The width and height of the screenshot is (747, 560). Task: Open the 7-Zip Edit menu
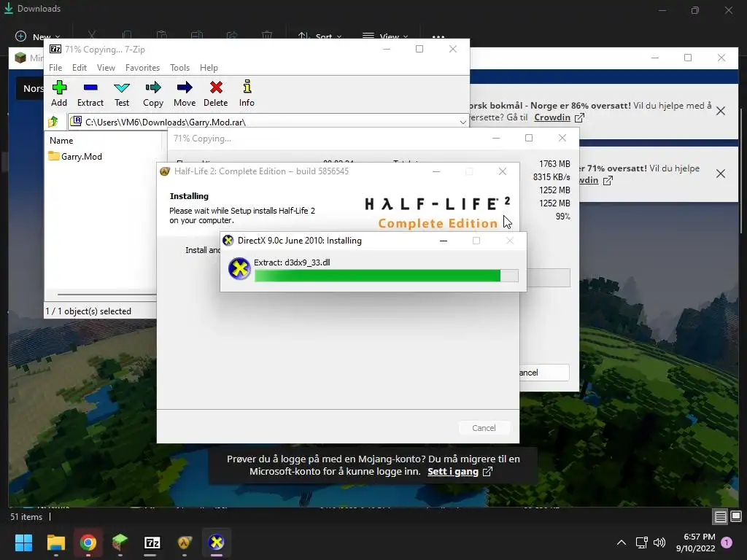point(79,68)
